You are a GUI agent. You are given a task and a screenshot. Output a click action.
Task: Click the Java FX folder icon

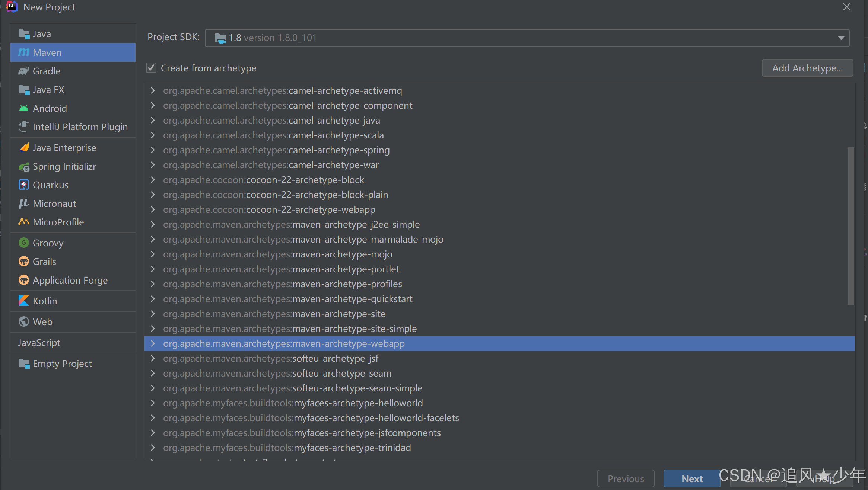tap(24, 90)
